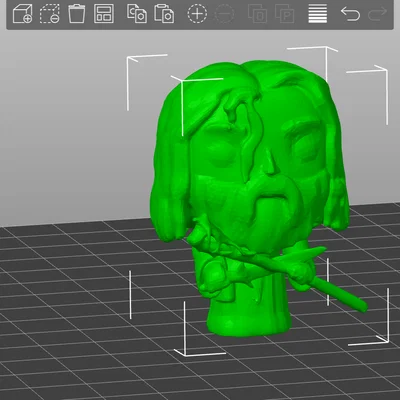Click the dashed circle plus Add instance icon

click(197, 14)
